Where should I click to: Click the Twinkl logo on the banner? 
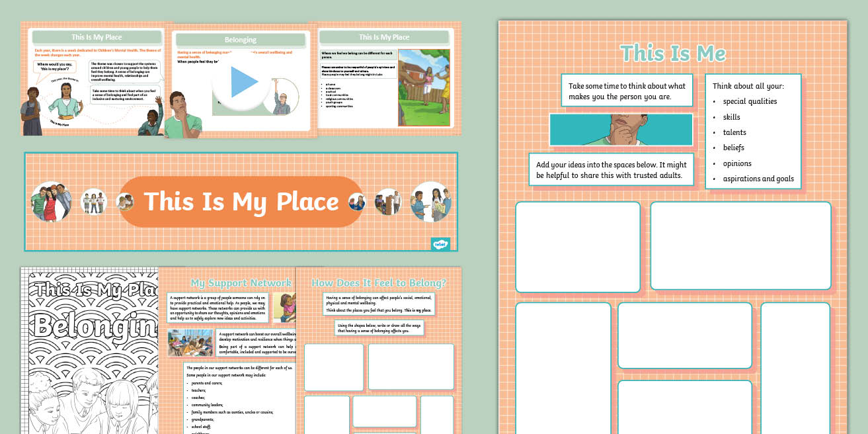(x=440, y=243)
